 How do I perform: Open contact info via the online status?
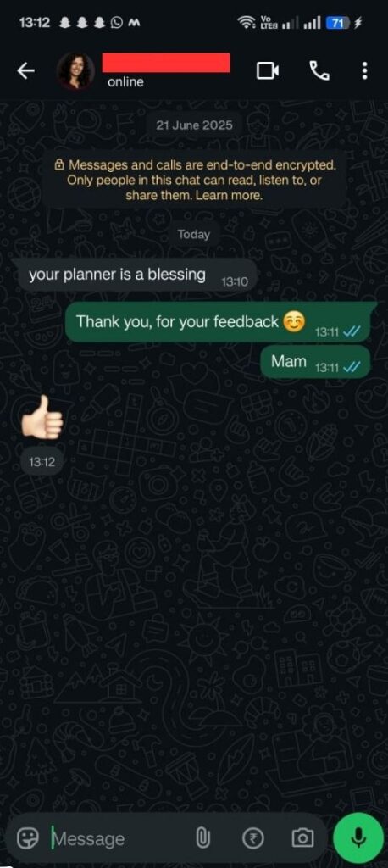[125, 82]
